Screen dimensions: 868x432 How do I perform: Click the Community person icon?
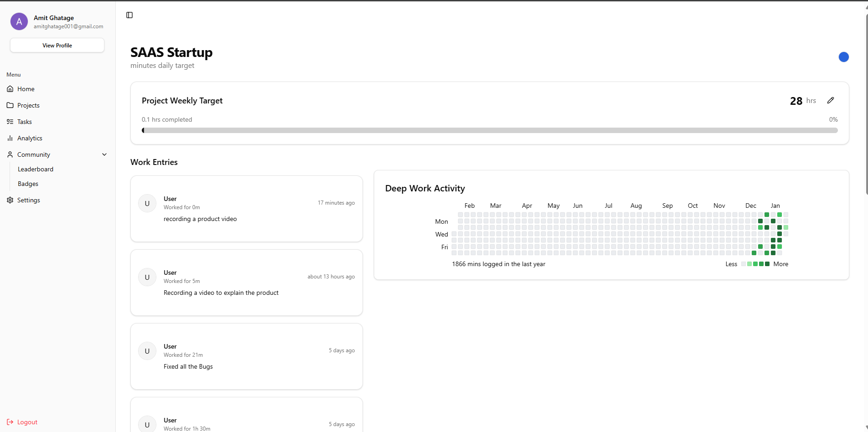pos(10,154)
